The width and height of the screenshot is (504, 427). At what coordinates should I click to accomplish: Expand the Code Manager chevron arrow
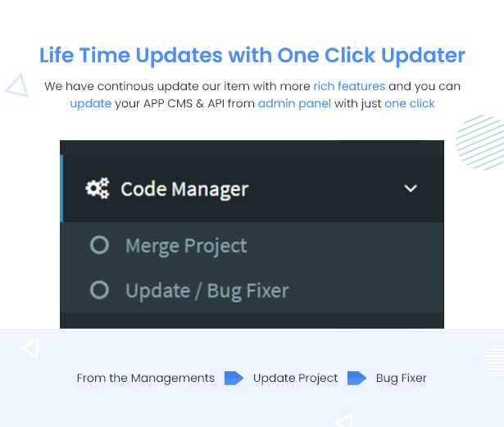pos(411,189)
